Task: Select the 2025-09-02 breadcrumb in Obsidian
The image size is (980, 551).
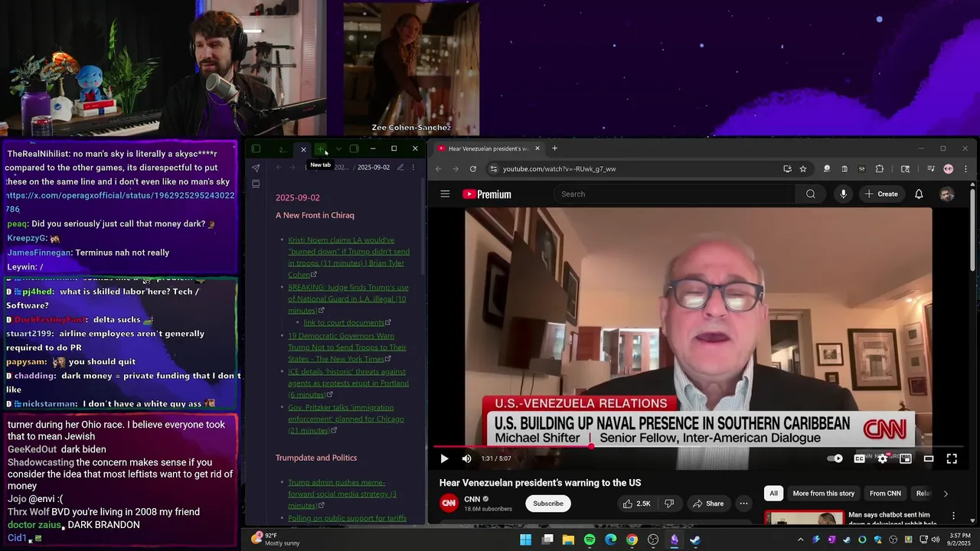Action: 374,167
